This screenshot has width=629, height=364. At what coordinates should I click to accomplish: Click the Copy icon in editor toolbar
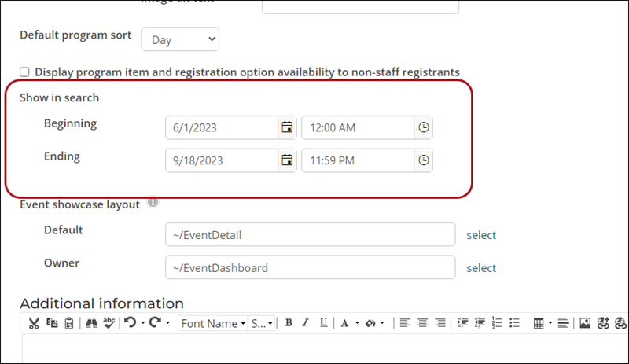(x=52, y=322)
